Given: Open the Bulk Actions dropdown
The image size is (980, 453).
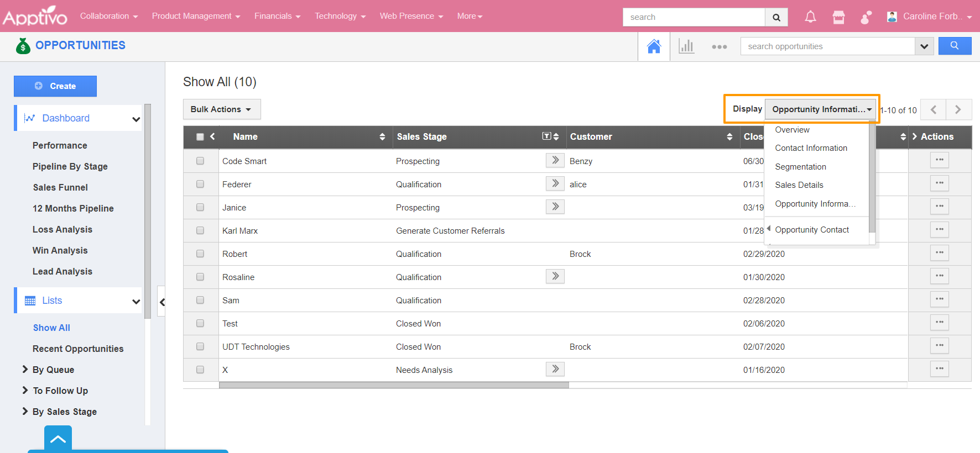Looking at the screenshot, I should [x=221, y=109].
